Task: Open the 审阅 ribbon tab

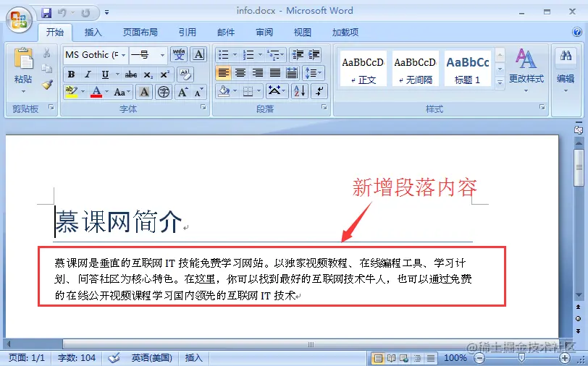Action: pos(264,33)
